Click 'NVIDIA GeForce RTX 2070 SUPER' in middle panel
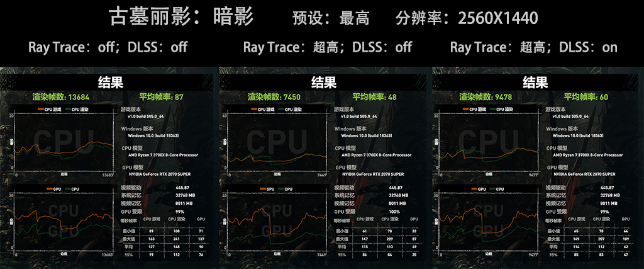The height and width of the screenshot is (269, 644). click(372, 175)
